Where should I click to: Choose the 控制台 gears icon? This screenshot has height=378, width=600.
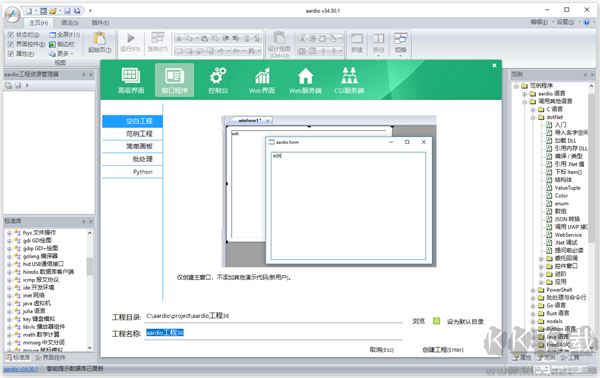pos(218,75)
